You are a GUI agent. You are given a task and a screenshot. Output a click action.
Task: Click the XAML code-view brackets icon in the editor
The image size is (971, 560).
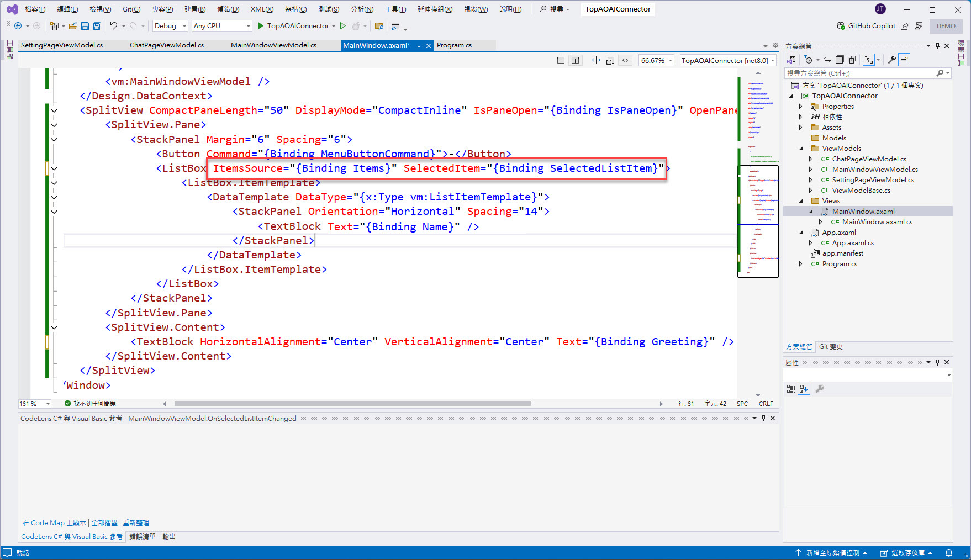[x=625, y=60]
